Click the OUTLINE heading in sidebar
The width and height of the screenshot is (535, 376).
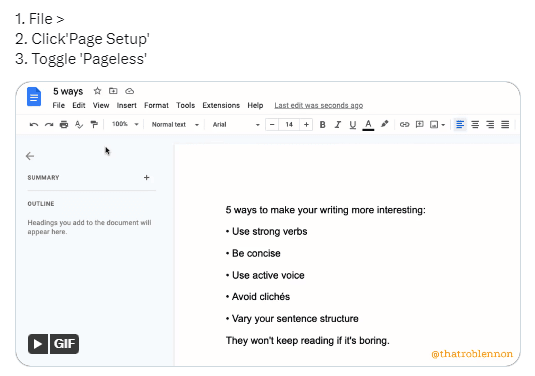[x=41, y=204]
